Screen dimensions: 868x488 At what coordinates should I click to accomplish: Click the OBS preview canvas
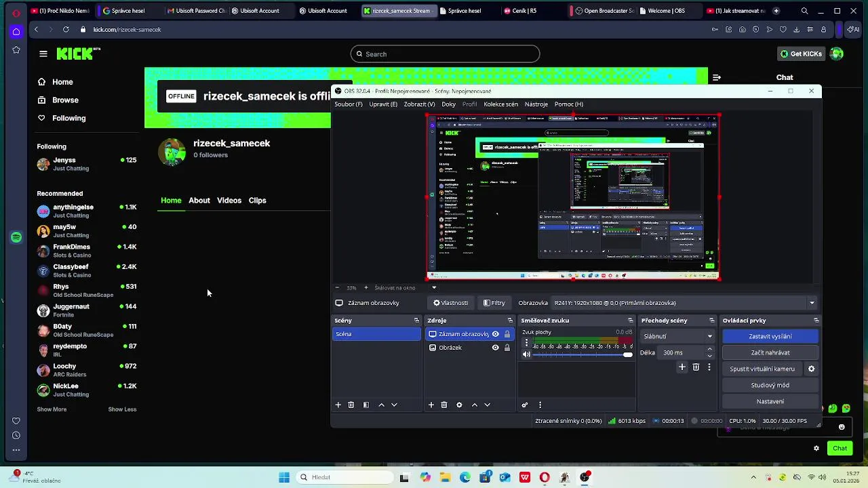[573, 197]
